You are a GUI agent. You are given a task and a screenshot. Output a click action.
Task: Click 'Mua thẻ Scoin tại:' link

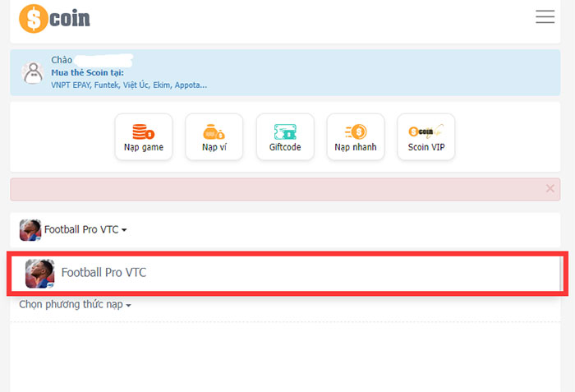(x=87, y=72)
